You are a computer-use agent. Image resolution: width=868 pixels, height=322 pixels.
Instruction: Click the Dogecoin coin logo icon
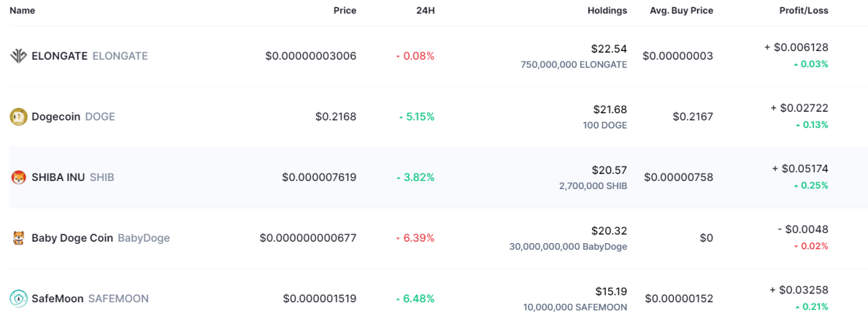tap(18, 117)
